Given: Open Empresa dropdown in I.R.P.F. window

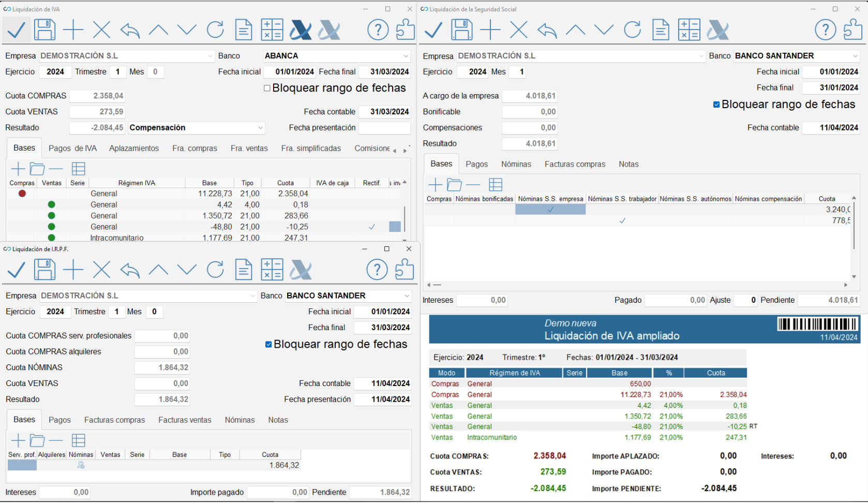Looking at the screenshot, I should [x=253, y=296].
